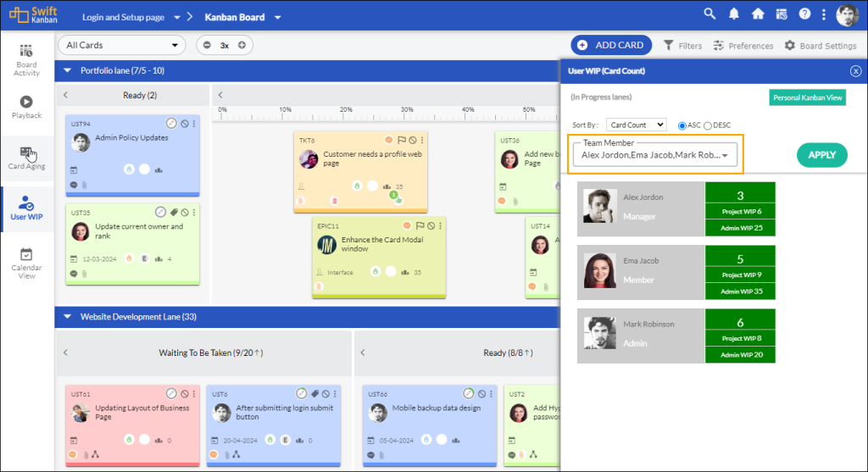This screenshot has width=868, height=472.
Task: Go to home icon in header
Action: [758, 14]
